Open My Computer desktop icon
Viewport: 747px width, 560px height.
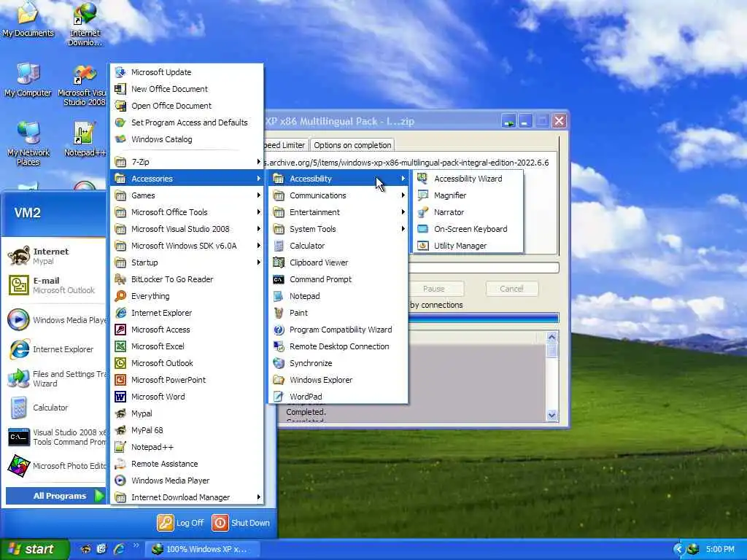point(28,80)
